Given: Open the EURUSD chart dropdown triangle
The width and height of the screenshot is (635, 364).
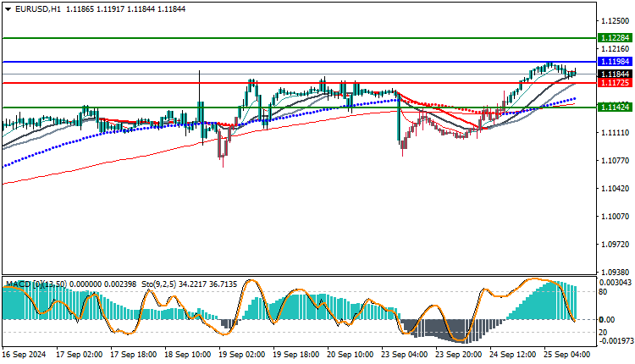Looking at the screenshot, I should click(8, 9).
